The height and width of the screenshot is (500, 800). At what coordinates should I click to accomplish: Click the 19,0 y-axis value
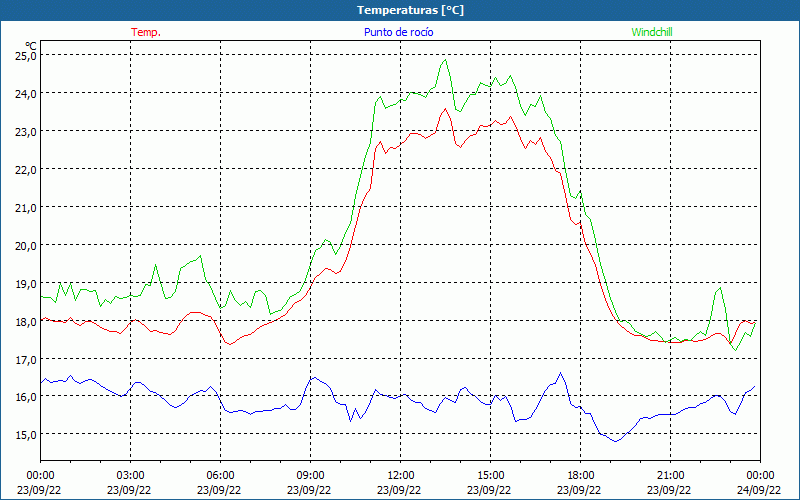click(26, 283)
